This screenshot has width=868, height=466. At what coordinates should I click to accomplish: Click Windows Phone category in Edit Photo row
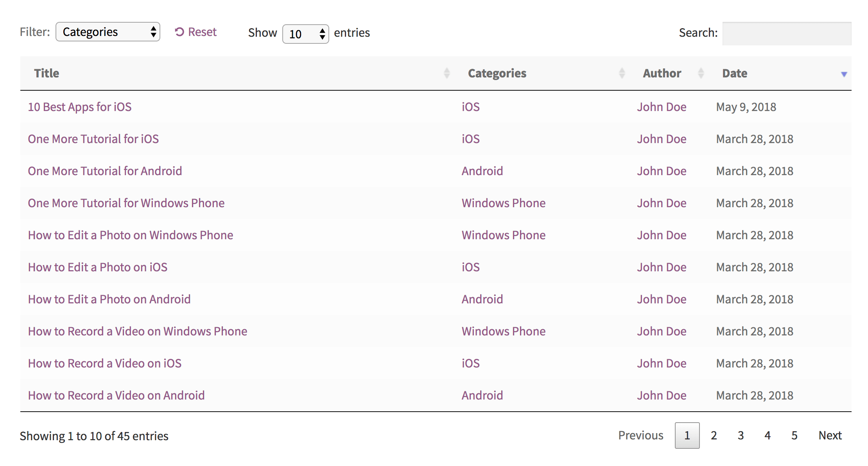[x=503, y=235]
